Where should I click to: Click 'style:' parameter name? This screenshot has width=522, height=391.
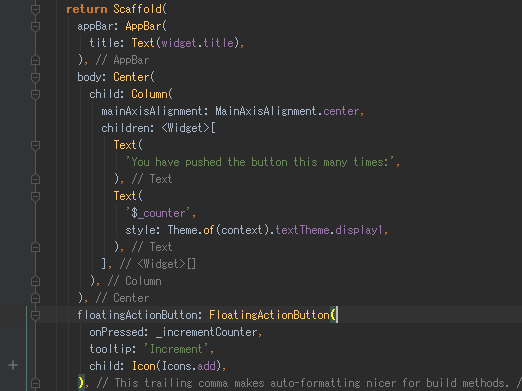(x=143, y=230)
